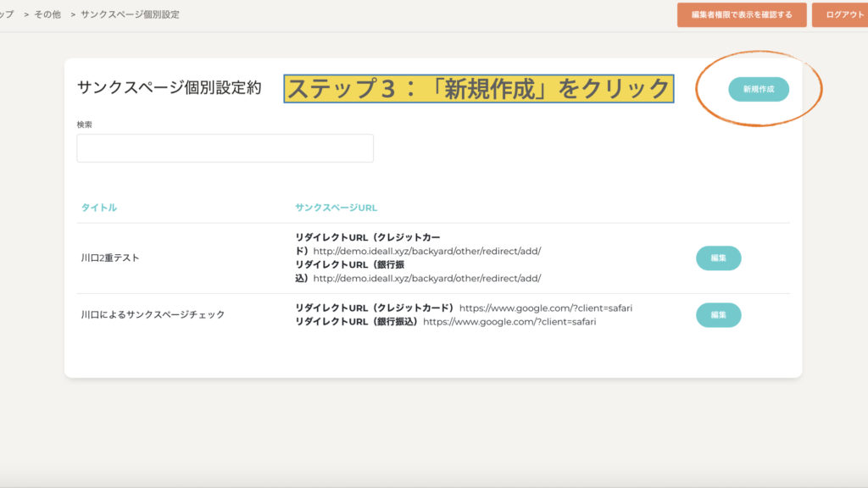Select the 川口によるサンクスページチェック row title
The image size is (868, 488).
[x=153, y=314]
